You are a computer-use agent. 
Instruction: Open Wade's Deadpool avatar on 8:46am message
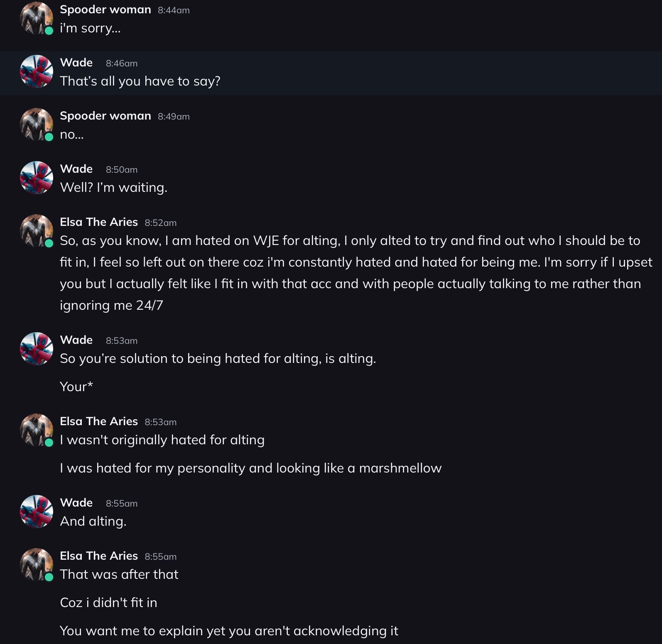[37, 71]
